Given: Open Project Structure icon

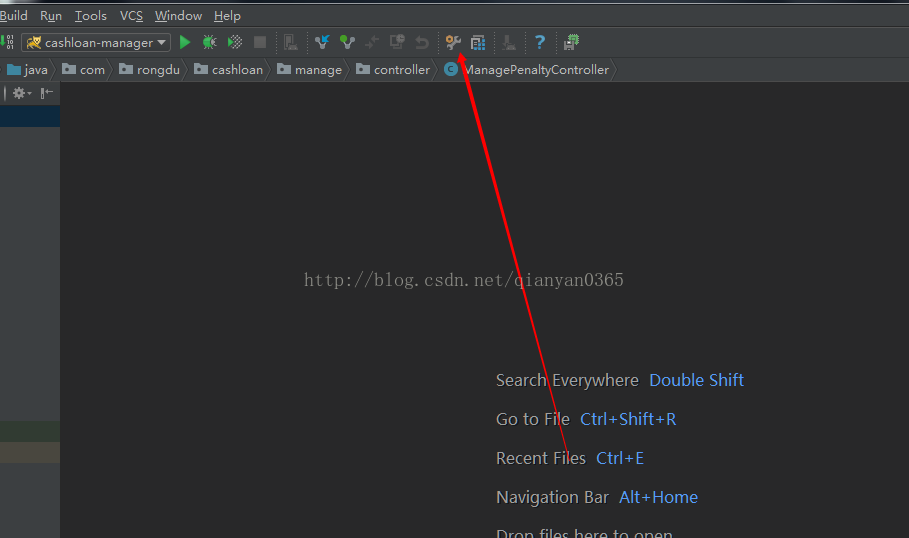Looking at the screenshot, I should (x=478, y=42).
